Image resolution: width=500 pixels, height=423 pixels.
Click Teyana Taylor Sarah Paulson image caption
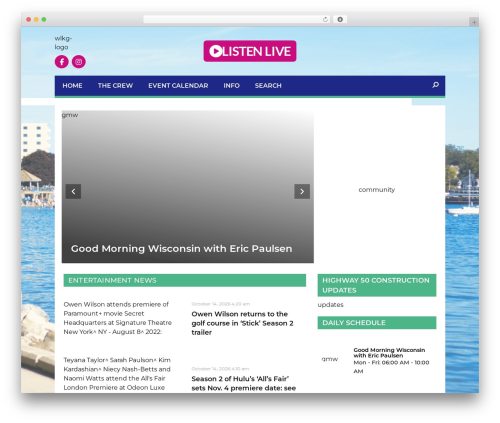pos(117,374)
